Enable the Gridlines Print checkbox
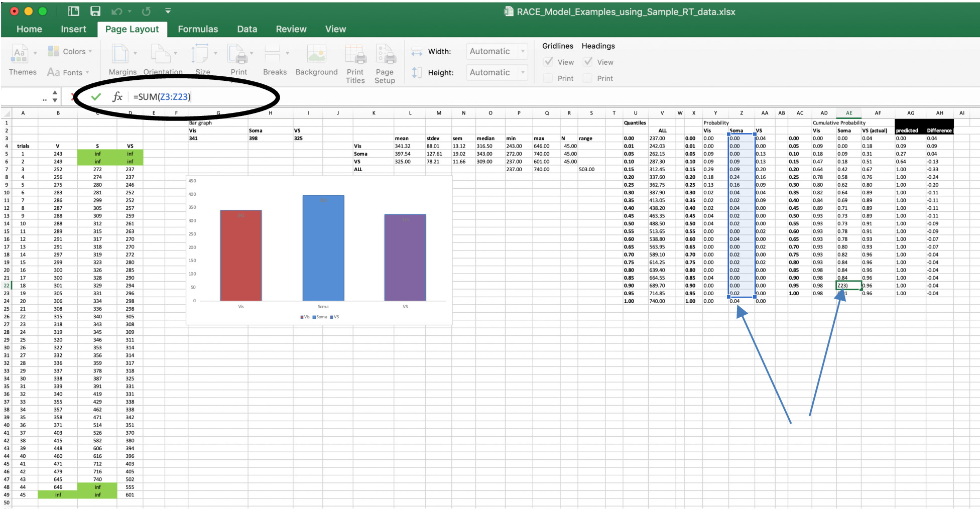The image size is (980, 510). (x=549, y=78)
